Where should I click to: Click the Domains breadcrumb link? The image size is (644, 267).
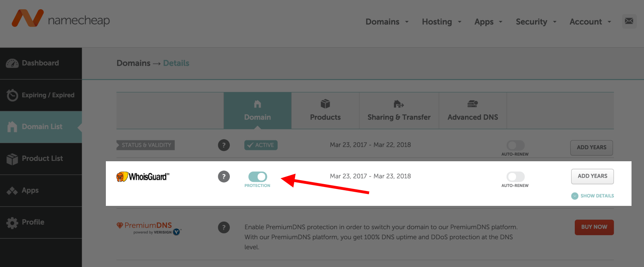pos(134,63)
